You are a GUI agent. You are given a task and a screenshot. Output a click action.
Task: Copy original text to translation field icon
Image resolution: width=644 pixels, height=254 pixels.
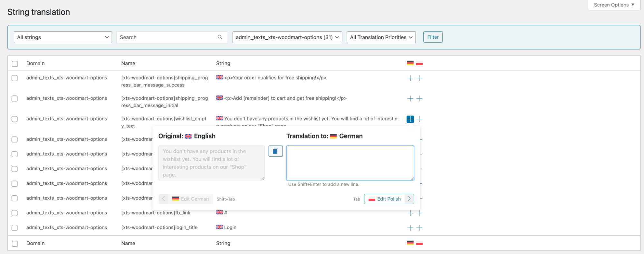pos(275,151)
